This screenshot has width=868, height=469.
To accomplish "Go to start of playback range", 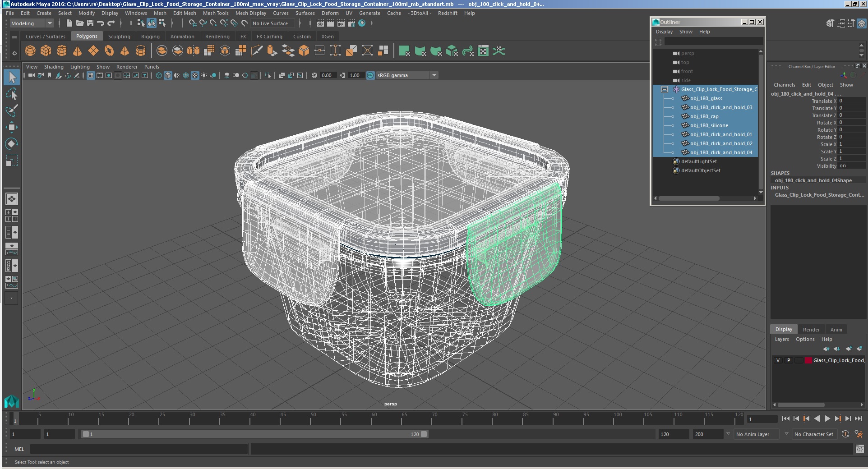I will tap(785, 418).
